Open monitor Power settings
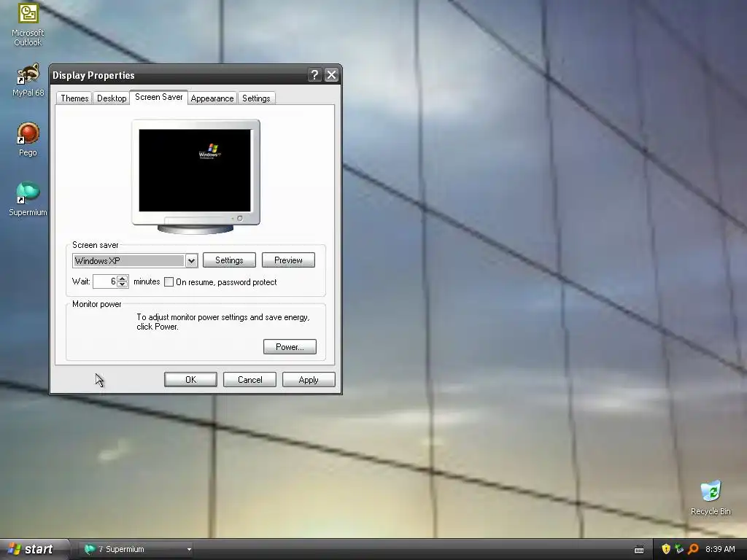Screen dimensions: 747x560 pos(290,346)
